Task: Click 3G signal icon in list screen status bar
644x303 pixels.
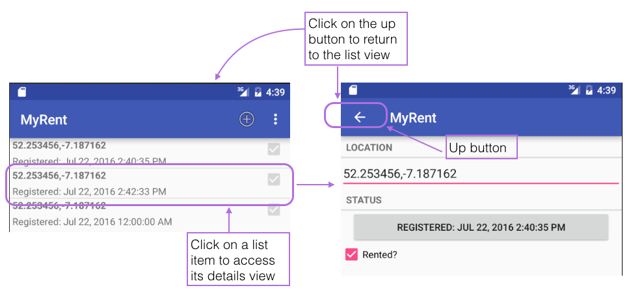Action: point(243,91)
